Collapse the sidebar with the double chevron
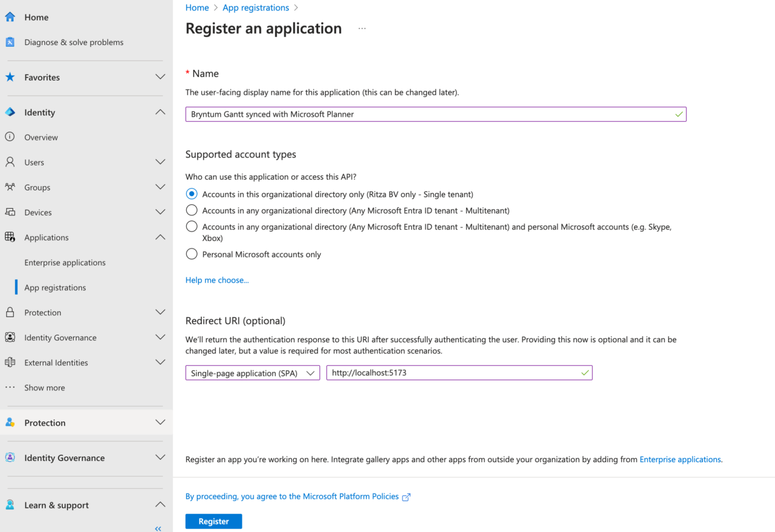The height and width of the screenshot is (532, 775). (157, 528)
